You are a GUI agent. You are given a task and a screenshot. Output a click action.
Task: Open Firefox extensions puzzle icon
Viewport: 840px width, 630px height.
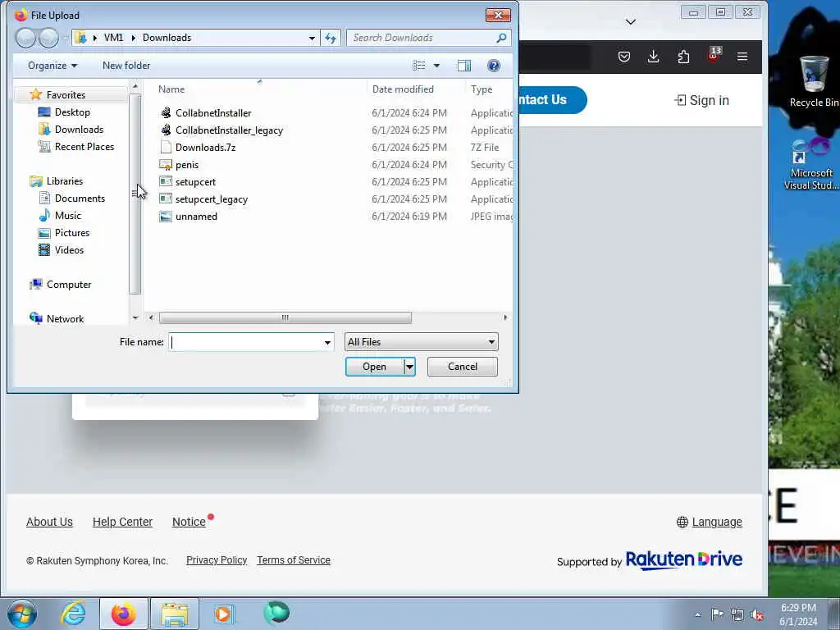[683, 57]
